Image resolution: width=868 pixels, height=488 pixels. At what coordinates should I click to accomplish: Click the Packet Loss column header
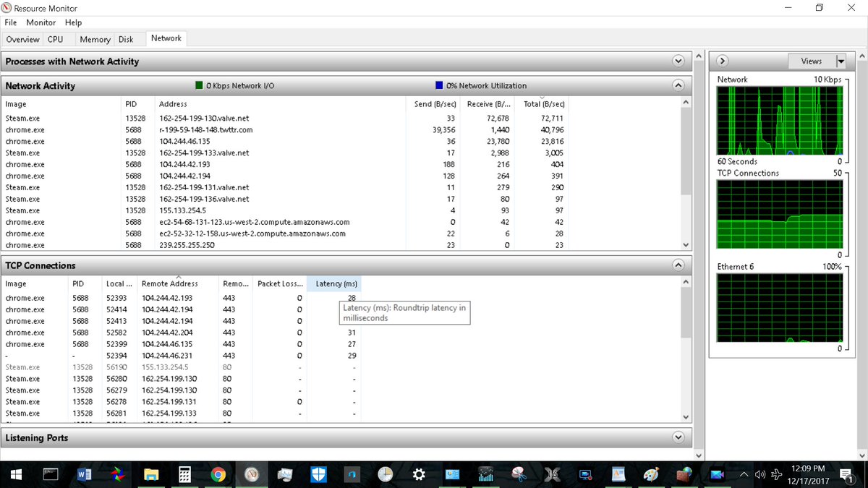[x=280, y=283]
